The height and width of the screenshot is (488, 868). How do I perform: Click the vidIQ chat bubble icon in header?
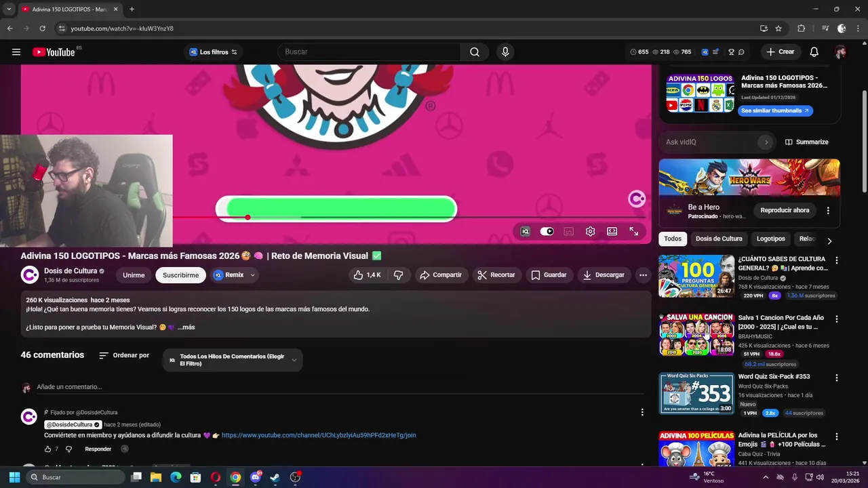click(x=741, y=52)
